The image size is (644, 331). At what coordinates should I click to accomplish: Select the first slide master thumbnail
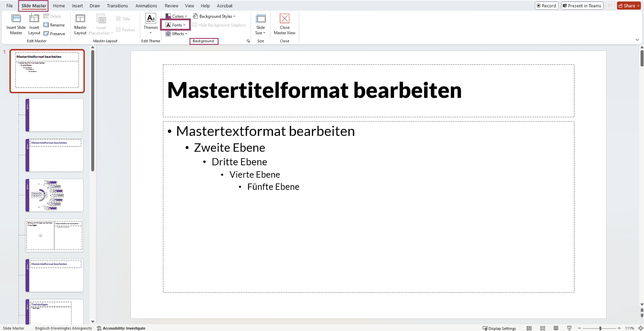pyautogui.click(x=47, y=71)
